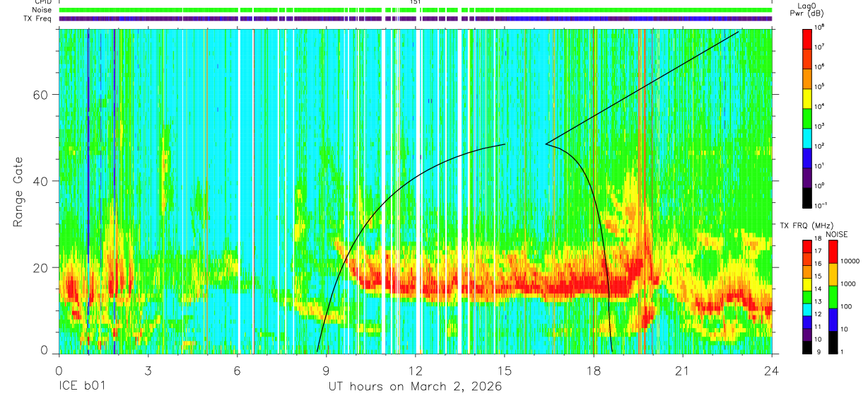Click the 'Range Gate' y-axis title
The height and width of the screenshot is (401, 868).
[18, 192]
